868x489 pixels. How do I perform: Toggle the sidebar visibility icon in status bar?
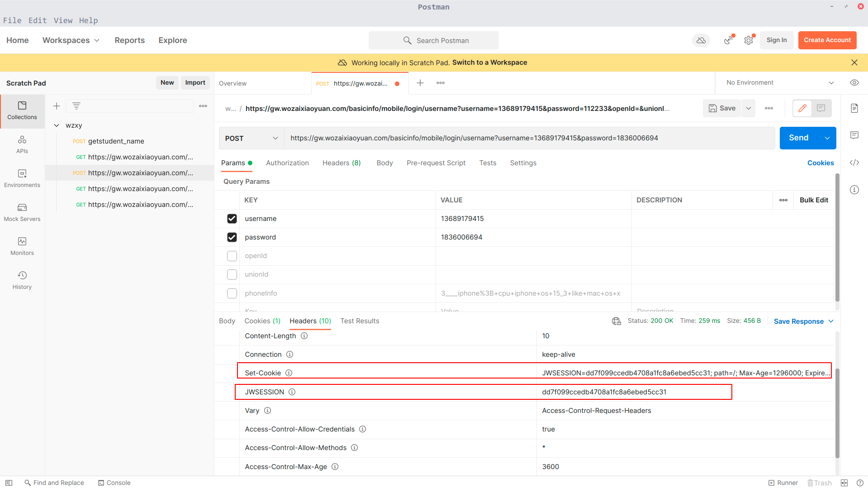(9, 483)
